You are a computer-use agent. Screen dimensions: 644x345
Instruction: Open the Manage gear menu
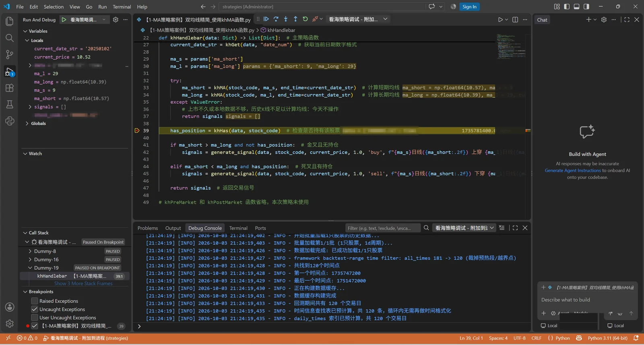click(10, 324)
